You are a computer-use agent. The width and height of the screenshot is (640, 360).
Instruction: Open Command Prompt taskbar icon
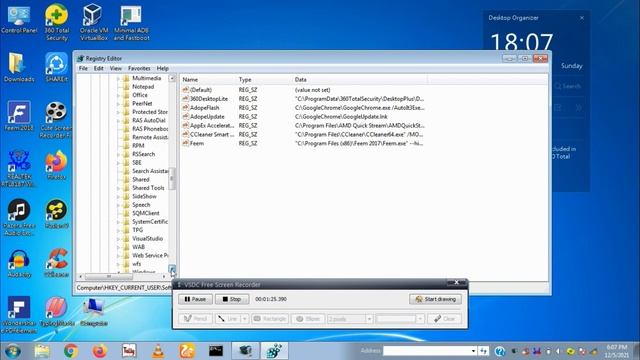216,351
